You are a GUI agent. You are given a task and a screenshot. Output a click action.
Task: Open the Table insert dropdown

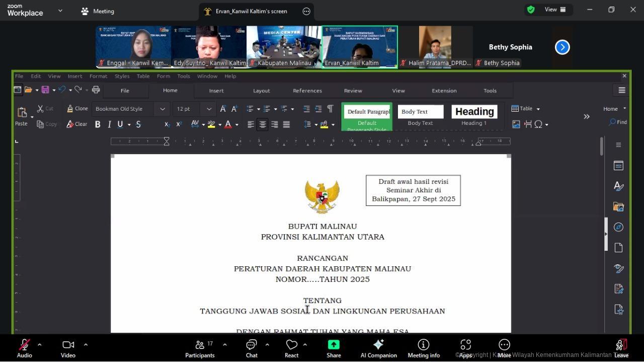click(538, 109)
